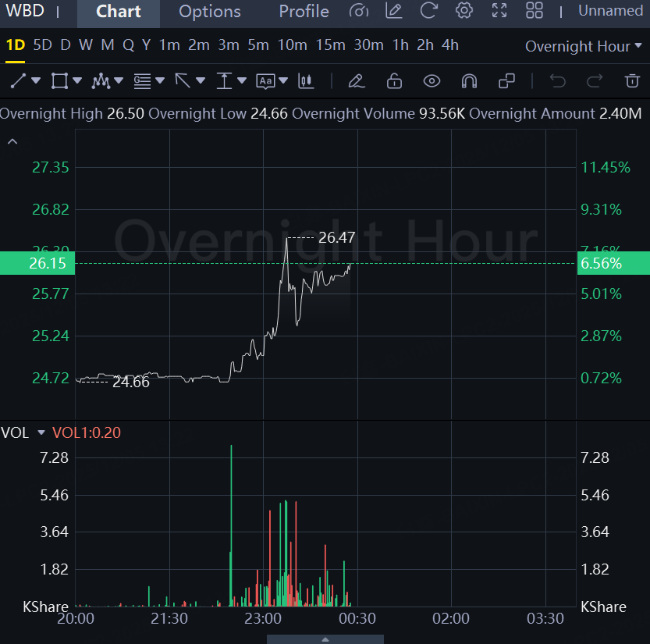Viewport: 650px width, 644px height.
Task: Click the WBD ticker symbol
Action: tap(25, 11)
